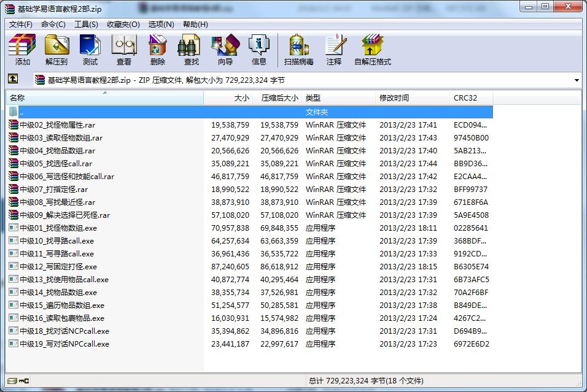This screenshot has width=587, height=392.
Task: Click the 测试 (Test) toolbar icon
Action: coord(90,50)
